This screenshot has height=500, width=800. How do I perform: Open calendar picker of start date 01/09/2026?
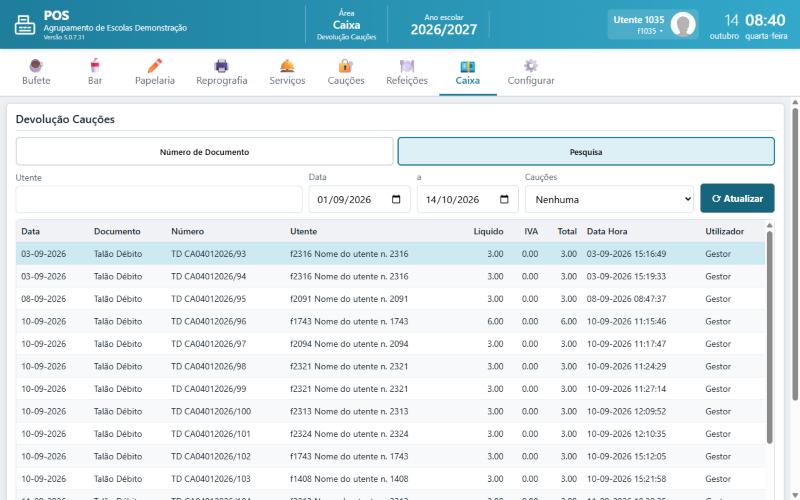click(396, 199)
